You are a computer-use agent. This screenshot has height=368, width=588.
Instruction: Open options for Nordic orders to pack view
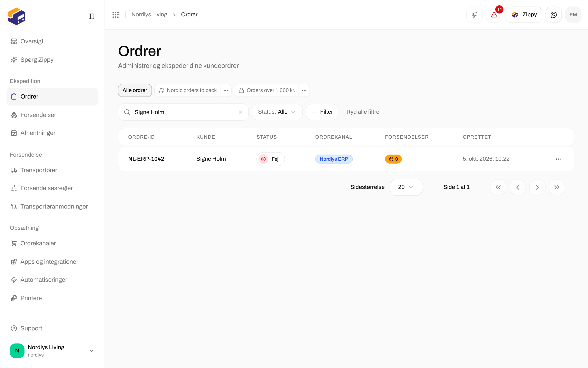click(226, 90)
